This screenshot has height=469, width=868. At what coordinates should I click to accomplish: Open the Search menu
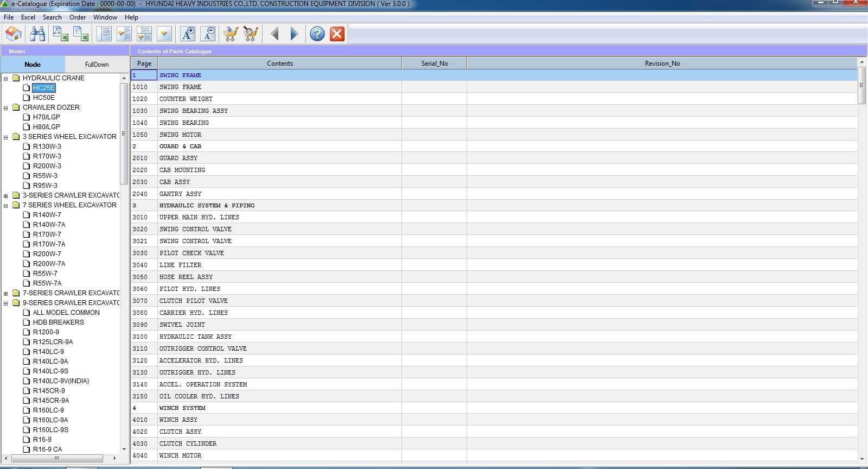[52, 17]
